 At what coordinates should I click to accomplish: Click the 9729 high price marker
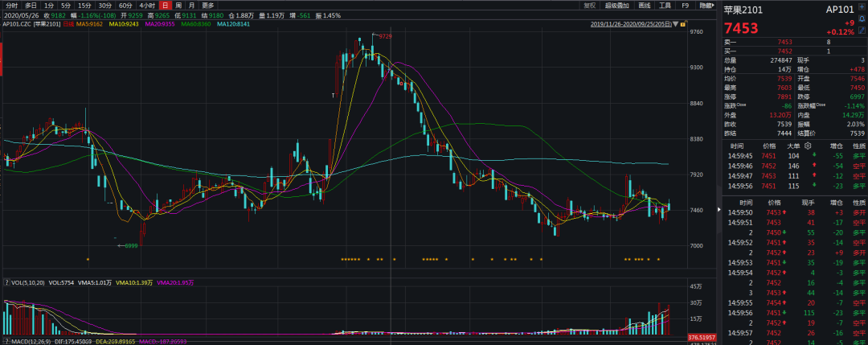[385, 36]
